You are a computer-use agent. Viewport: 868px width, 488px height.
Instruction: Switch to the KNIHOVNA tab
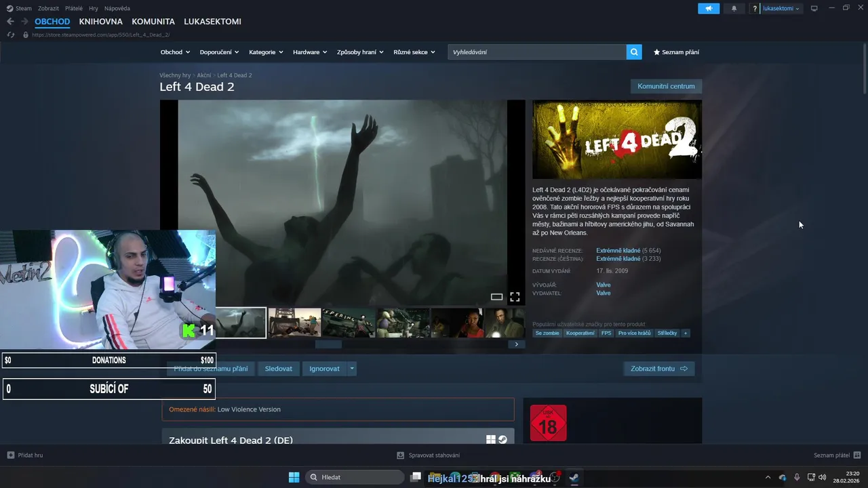coord(100,22)
